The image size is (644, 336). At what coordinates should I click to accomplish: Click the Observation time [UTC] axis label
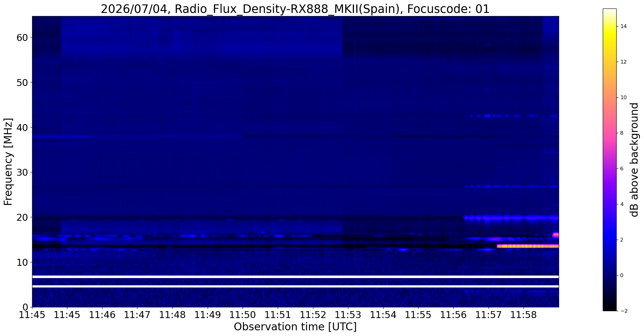pos(295,327)
